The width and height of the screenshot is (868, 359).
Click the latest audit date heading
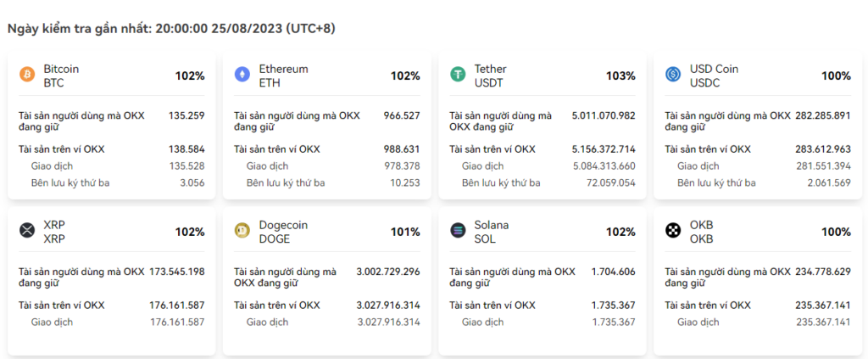171,29
